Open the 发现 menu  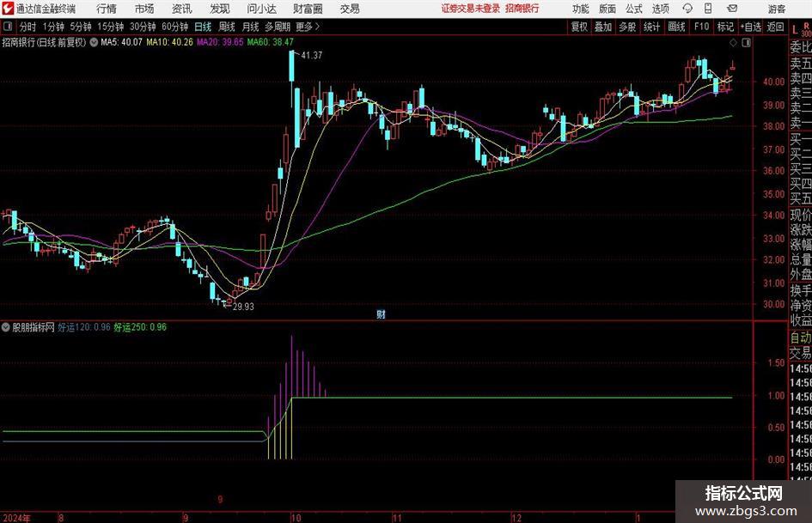click(220, 9)
